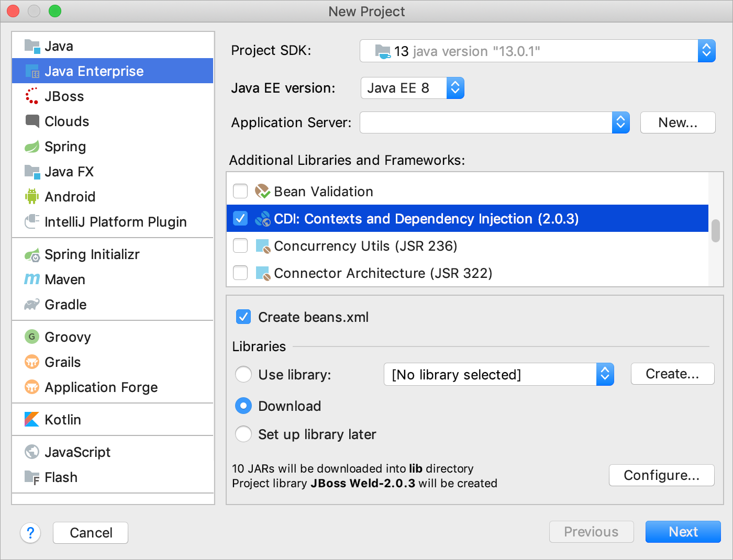Expand the [No library selected] combo box
Image resolution: width=733 pixels, height=560 pixels.
coord(605,374)
